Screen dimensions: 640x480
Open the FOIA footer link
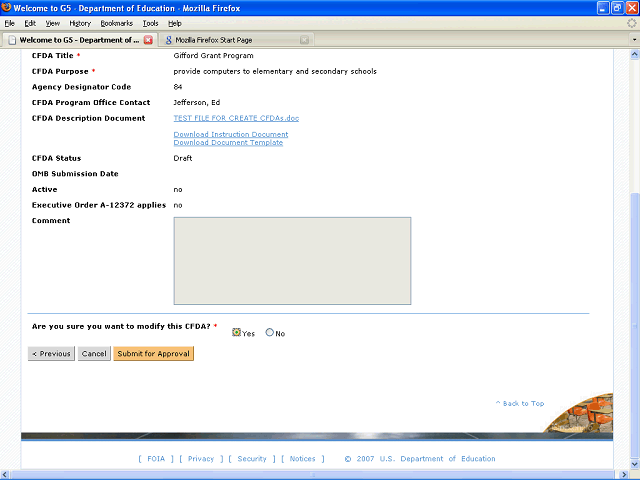click(156, 459)
